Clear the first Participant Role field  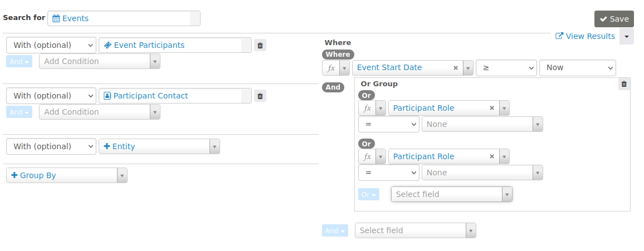492,109
